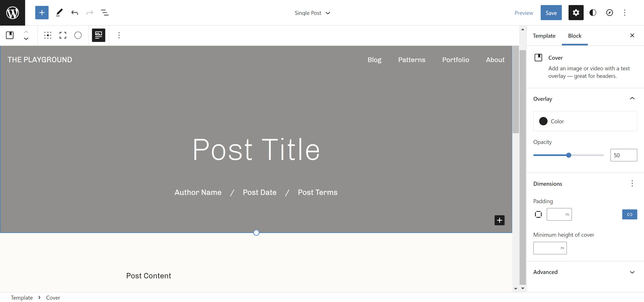Select the editing Tools pencil icon
The height and width of the screenshot is (302, 644).
tap(59, 12)
